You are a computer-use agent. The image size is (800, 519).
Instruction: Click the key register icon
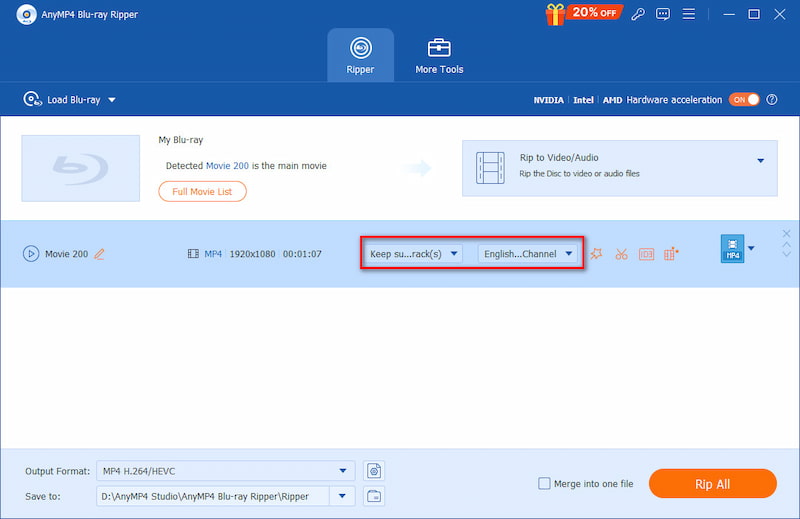click(x=638, y=14)
